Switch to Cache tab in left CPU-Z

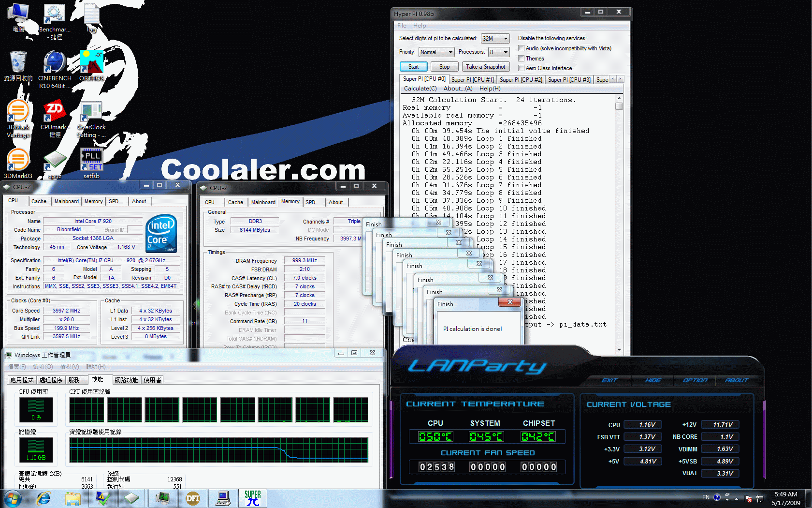pos(39,201)
